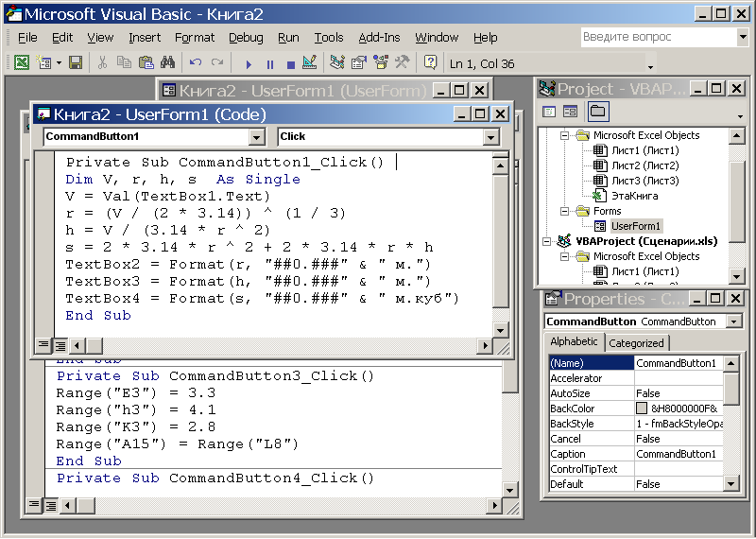The width and height of the screenshot is (756, 539).
Task: Toggle Folders button in Project panel
Action: [x=598, y=112]
